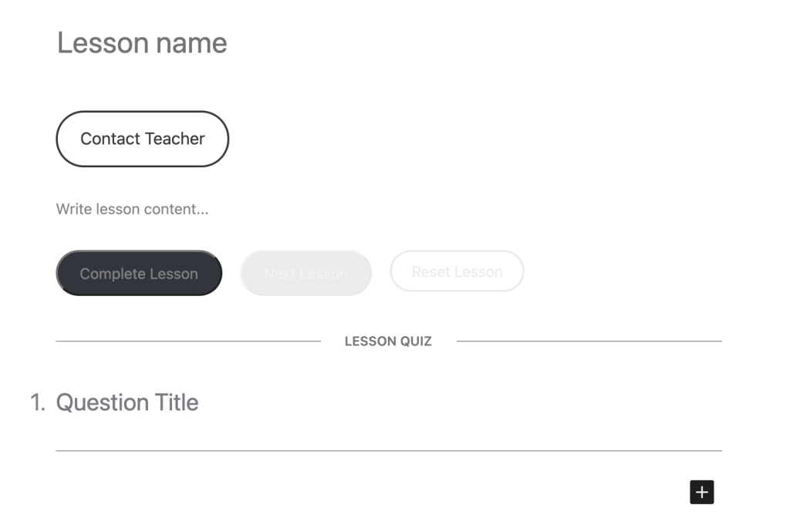Mark the lesson as complete
Viewport: 790px width, 532px height.
[139, 273]
